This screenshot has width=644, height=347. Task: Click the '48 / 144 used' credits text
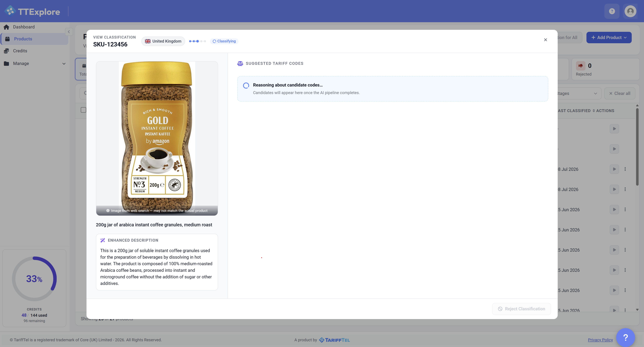point(34,315)
